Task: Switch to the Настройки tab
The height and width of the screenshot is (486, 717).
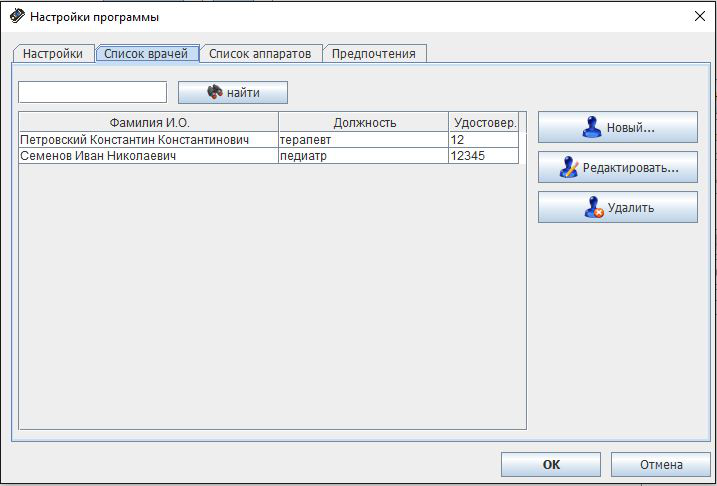Action: coord(53,53)
